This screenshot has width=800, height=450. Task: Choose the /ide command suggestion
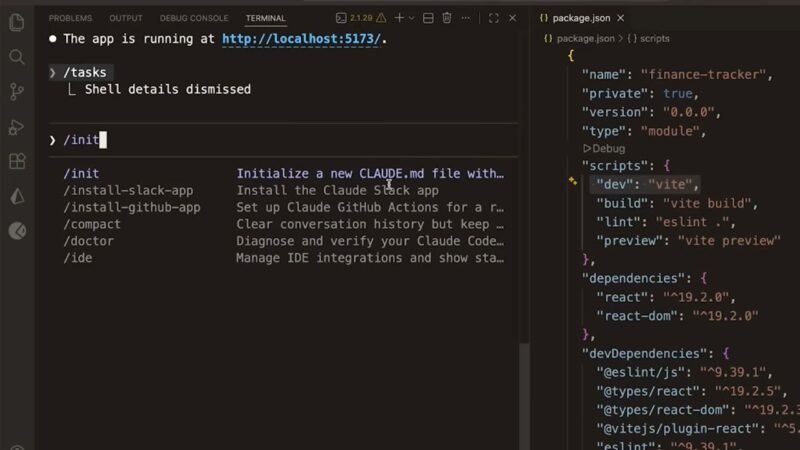(x=284, y=258)
